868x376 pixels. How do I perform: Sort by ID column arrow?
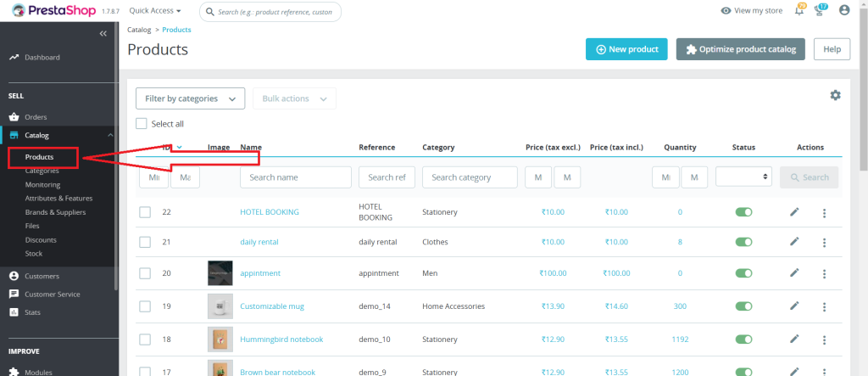(x=179, y=148)
